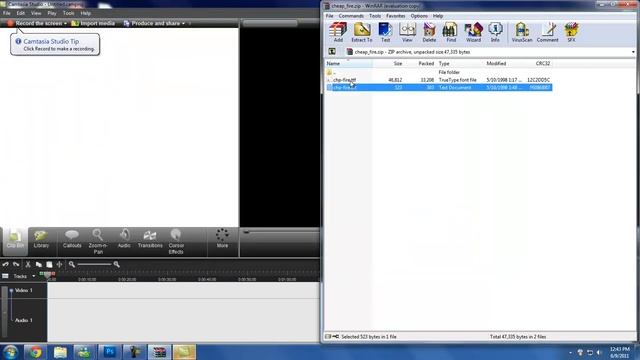640x360 pixels.
Task: Click SFX icon in WinRAR toolbar
Action: 571,32
